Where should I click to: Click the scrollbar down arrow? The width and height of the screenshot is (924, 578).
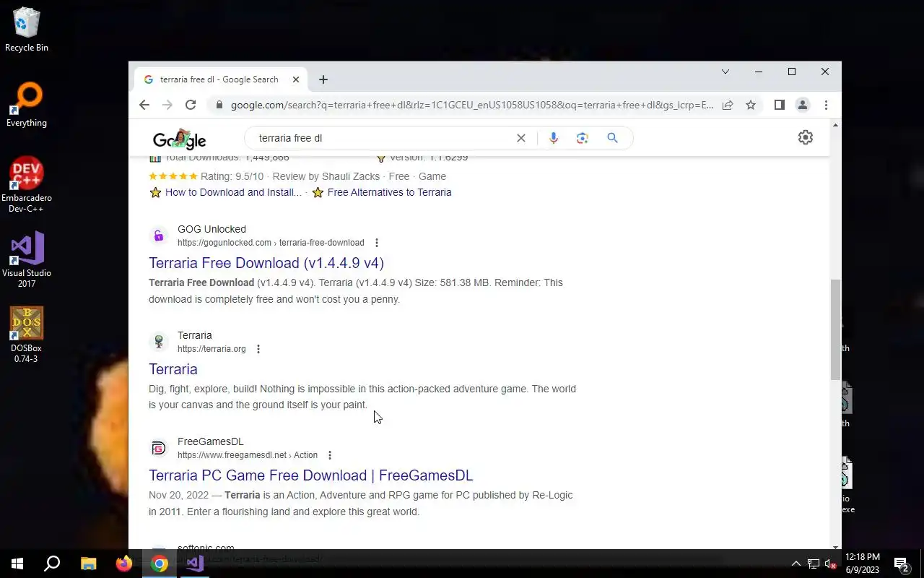[835, 547]
